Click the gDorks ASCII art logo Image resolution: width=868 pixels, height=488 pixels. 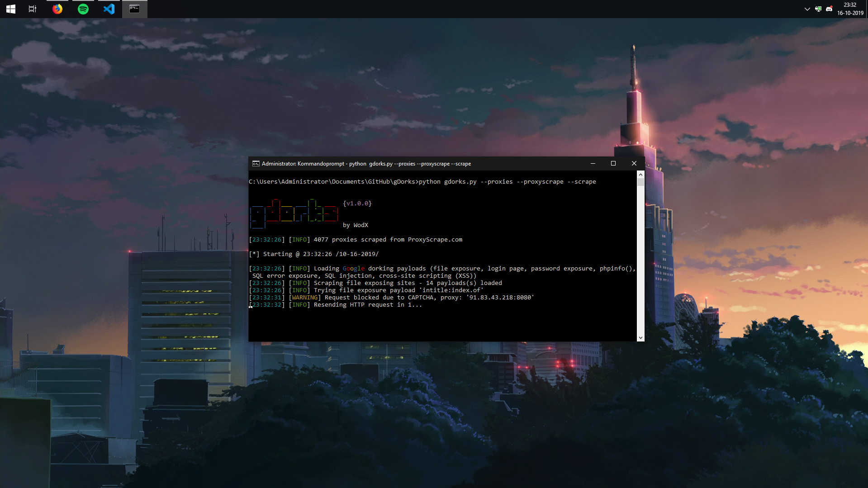click(294, 213)
